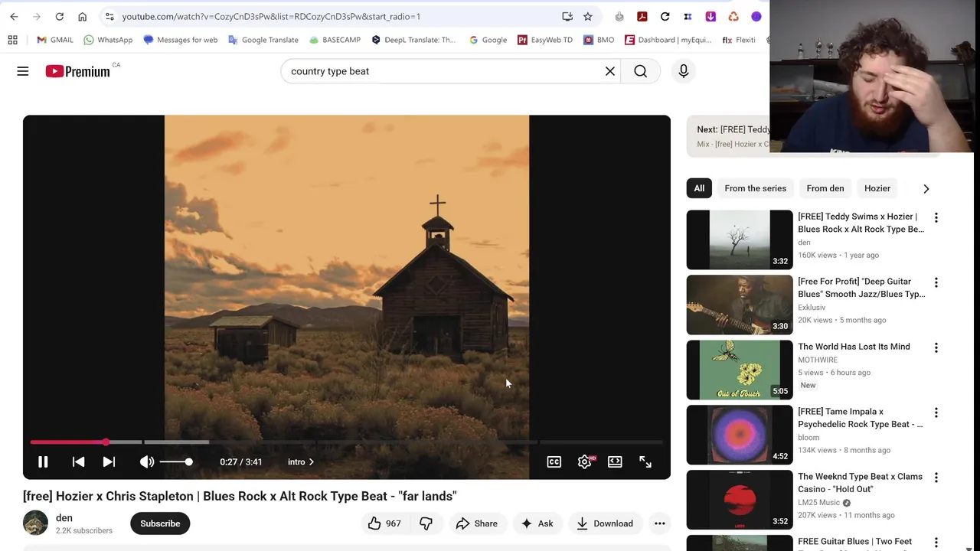Open more actions ellipsis below video

(x=659, y=523)
